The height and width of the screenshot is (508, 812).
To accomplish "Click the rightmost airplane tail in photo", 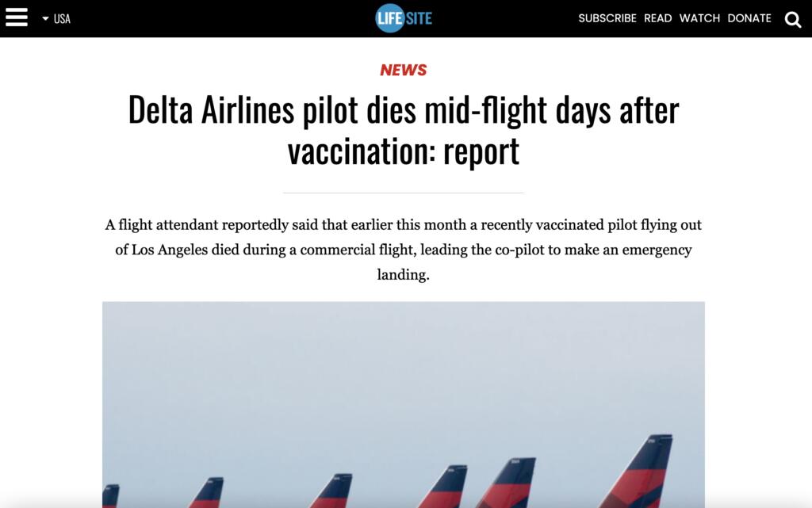I will (642, 472).
